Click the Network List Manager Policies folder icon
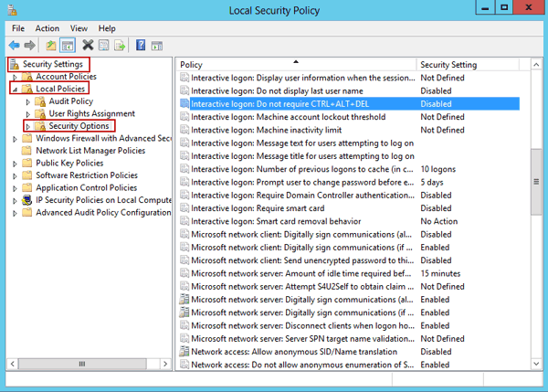 coord(26,151)
